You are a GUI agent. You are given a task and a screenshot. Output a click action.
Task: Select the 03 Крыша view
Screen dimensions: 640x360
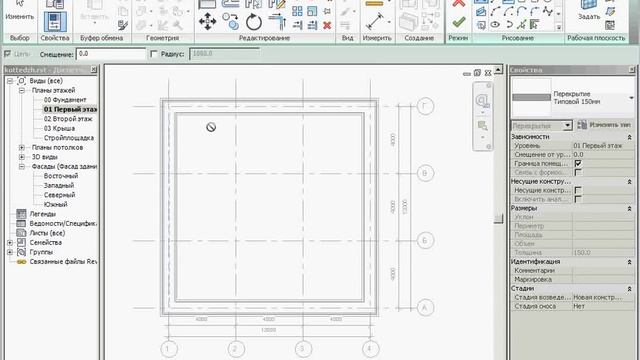pyautogui.click(x=59, y=128)
